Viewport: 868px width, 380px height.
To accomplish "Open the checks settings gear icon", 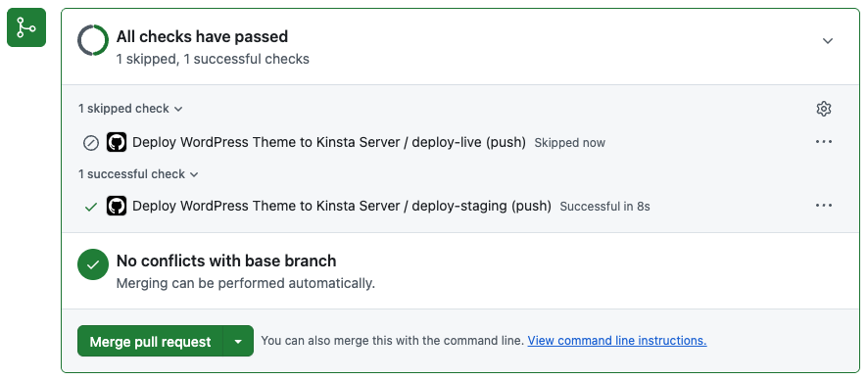I will pyautogui.click(x=824, y=109).
